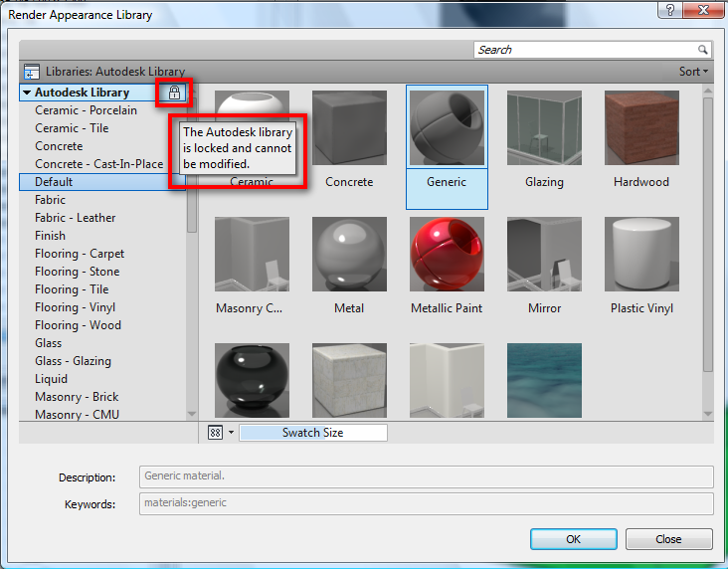This screenshot has height=569, width=728.
Task: Select the Fabric category
Action: 50,200
